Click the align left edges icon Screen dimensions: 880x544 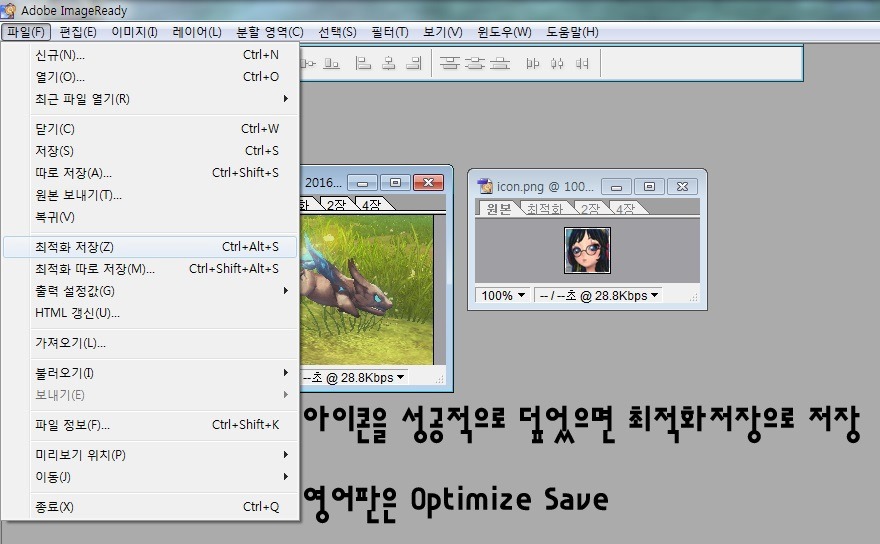(x=363, y=63)
